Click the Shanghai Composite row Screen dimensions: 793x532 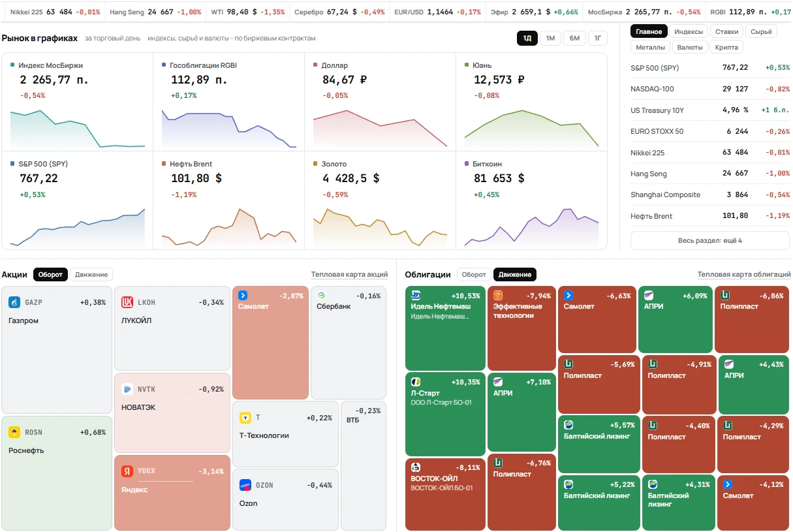(710, 195)
